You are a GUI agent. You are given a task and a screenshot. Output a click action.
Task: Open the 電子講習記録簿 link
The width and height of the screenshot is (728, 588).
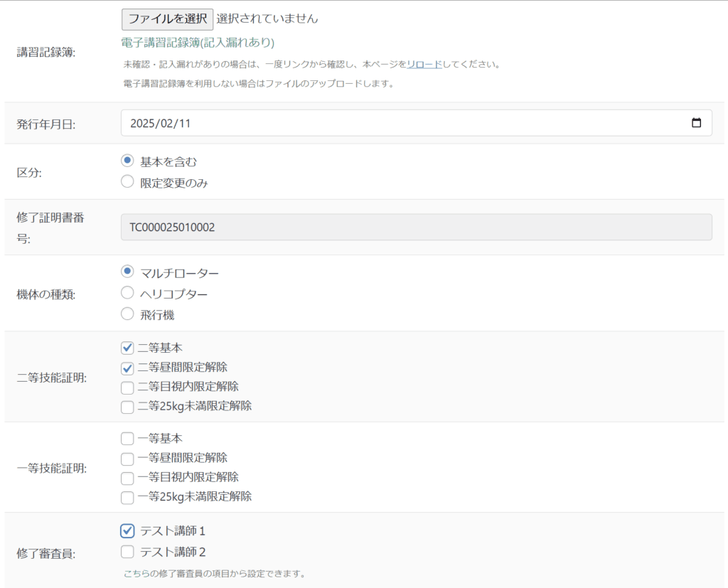click(x=198, y=43)
